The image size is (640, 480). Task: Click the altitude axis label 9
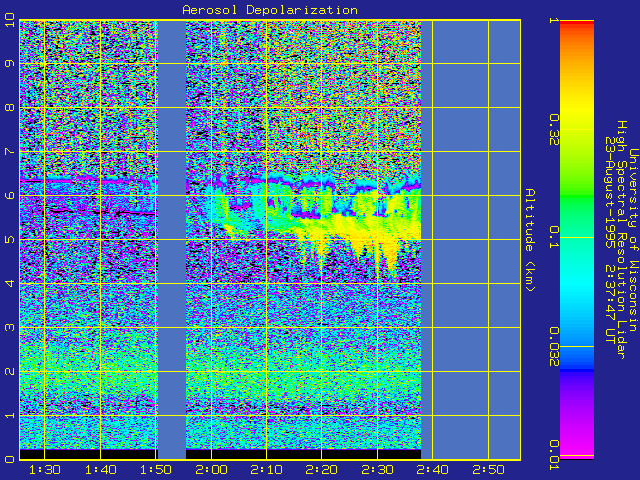[9, 63]
